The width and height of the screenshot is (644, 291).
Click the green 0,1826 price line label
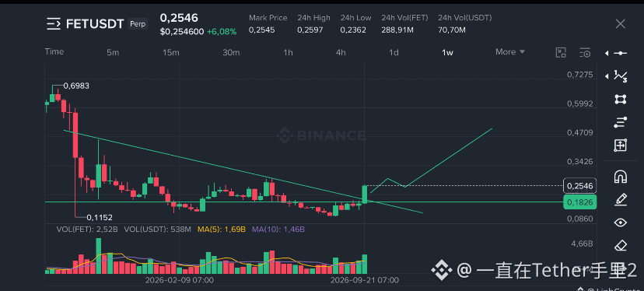580,202
